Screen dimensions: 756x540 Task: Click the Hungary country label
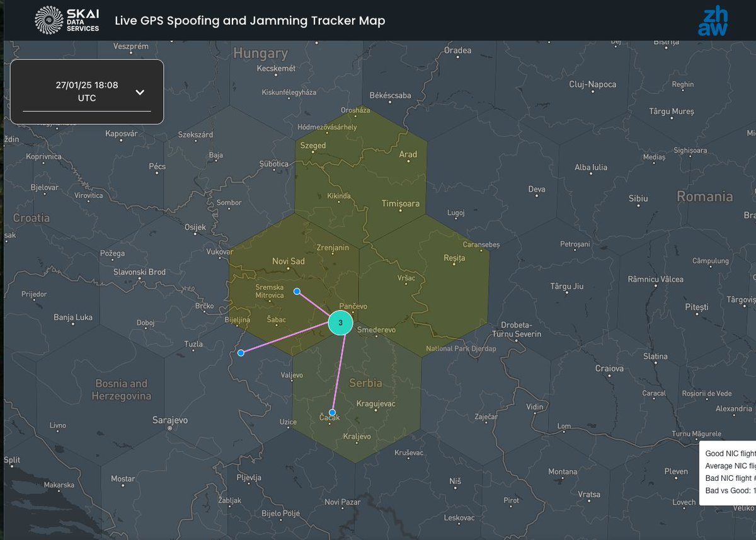coord(260,53)
